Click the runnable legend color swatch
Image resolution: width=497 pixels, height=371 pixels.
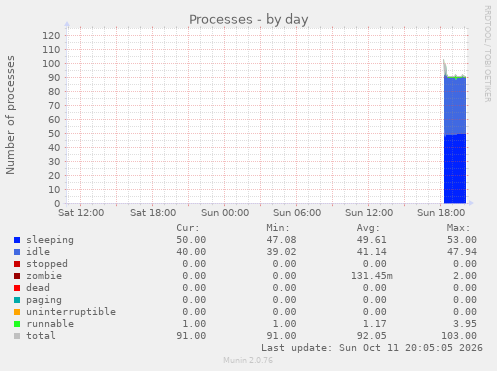click(x=17, y=324)
